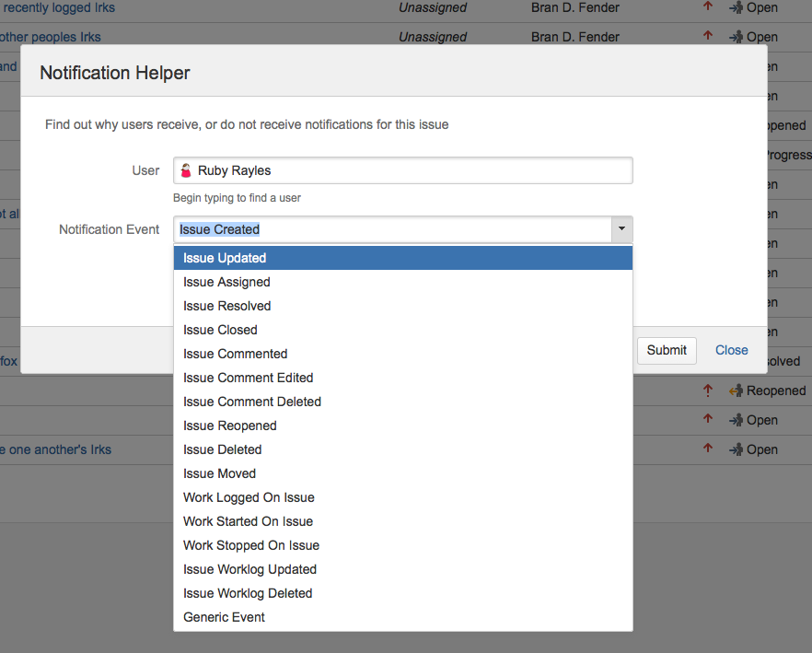Click the Reopened status icon in list

pyautogui.click(x=736, y=391)
